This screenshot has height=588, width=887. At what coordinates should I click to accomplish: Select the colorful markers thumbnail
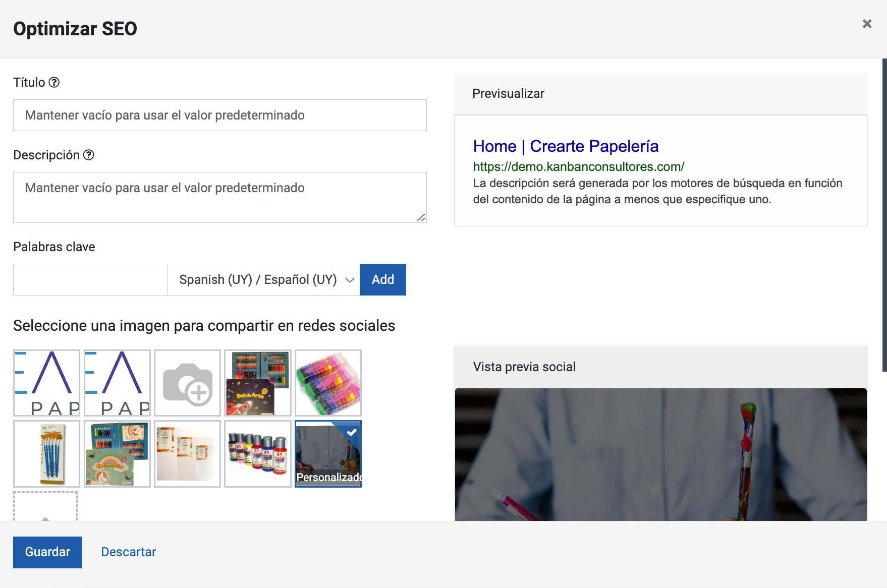tap(327, 383)
